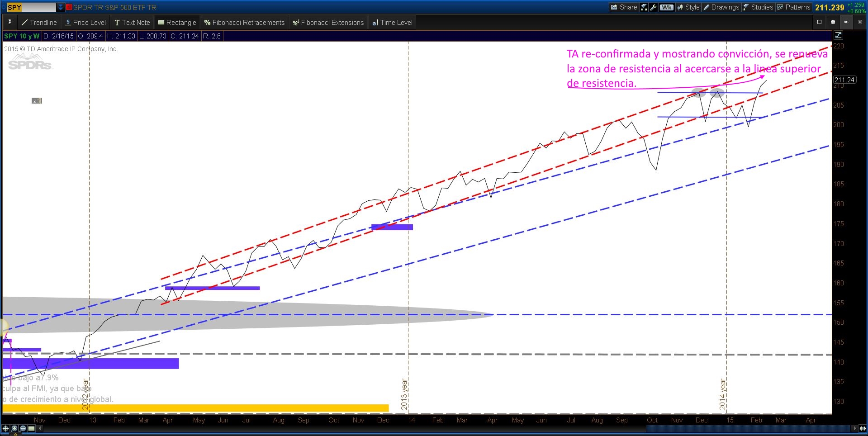868x436 pixels.
Task: Select the Trendline drawing tool
Action: point(39,22)
